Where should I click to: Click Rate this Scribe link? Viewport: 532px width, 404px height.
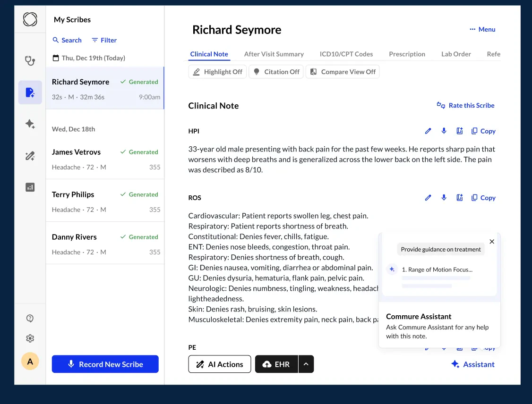(465, 105)
